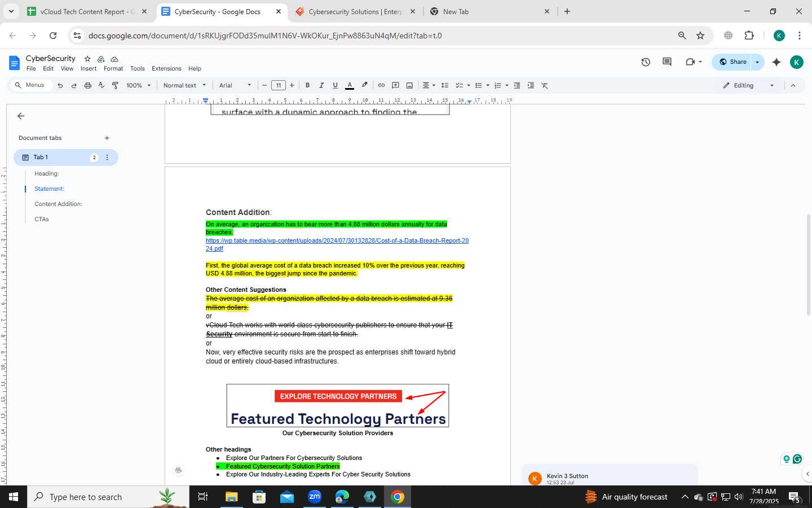Open zoom 100% dropdown
Image resolution: width=812 pixels, height=508 pixels.
pyautogui.click(x=138, y=85)
